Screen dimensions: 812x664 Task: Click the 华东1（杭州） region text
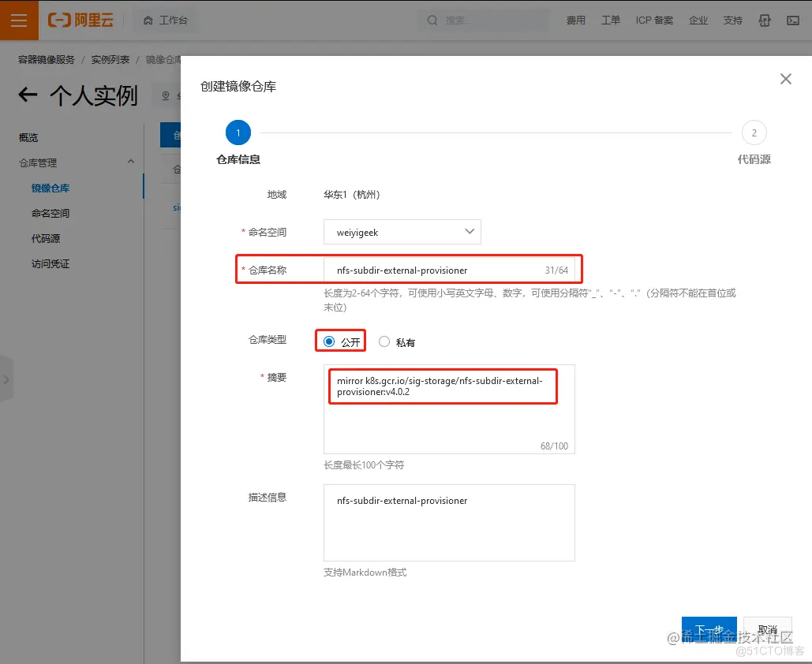[352, 195]
